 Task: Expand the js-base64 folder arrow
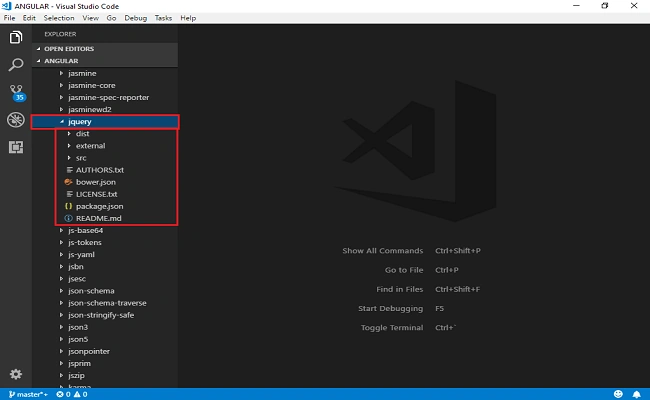click(x=61, y=230)
